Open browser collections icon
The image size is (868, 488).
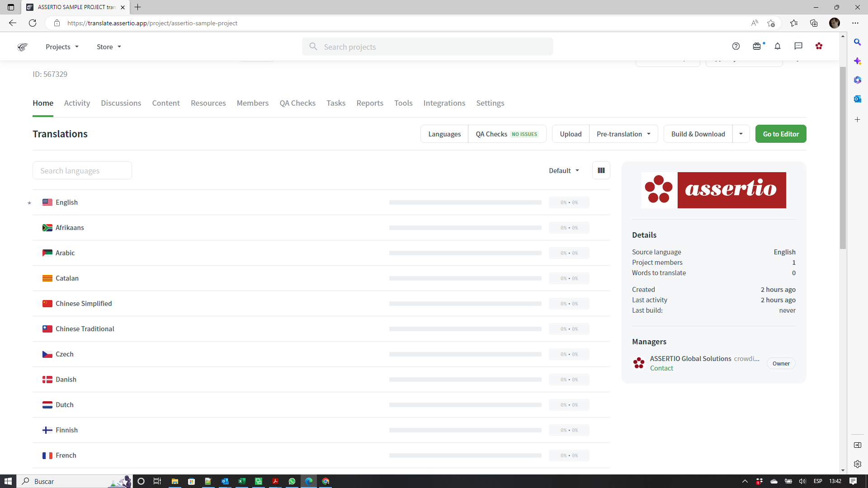814,23
